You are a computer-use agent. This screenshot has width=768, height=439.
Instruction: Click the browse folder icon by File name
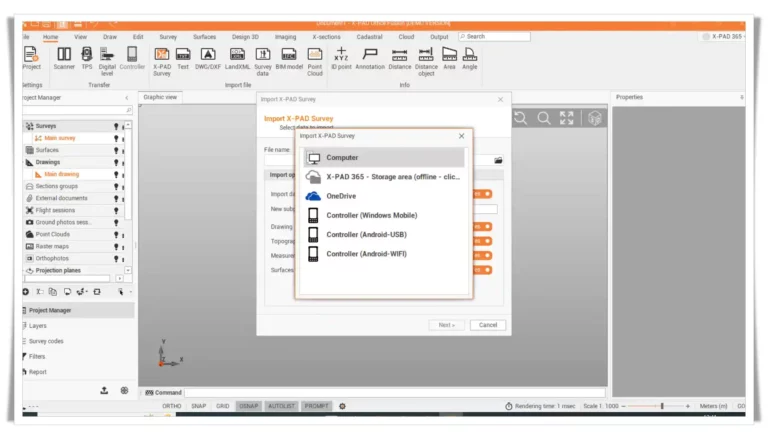click(x=498, y=160)
